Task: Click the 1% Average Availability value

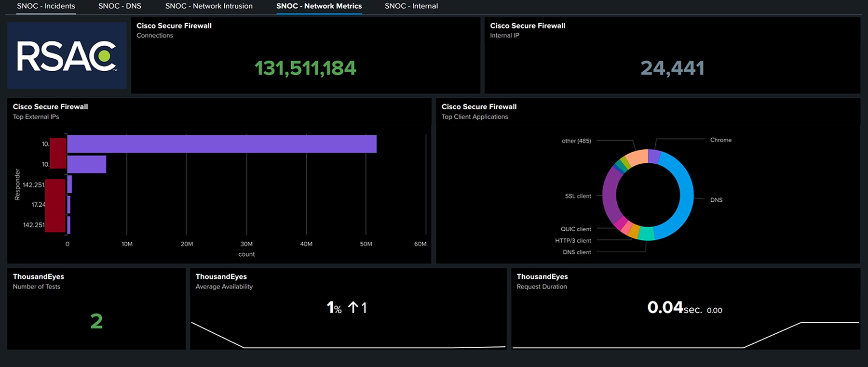Action: tap(334, 308)
